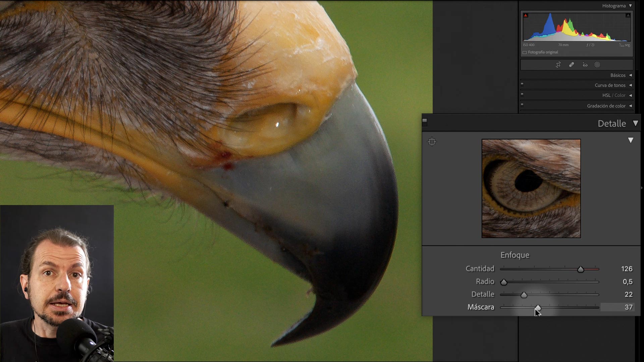Viewport: 644px width, 362px height.
Task: Collapse the Histograma panel triangle
Action: [x=630, y=6]
